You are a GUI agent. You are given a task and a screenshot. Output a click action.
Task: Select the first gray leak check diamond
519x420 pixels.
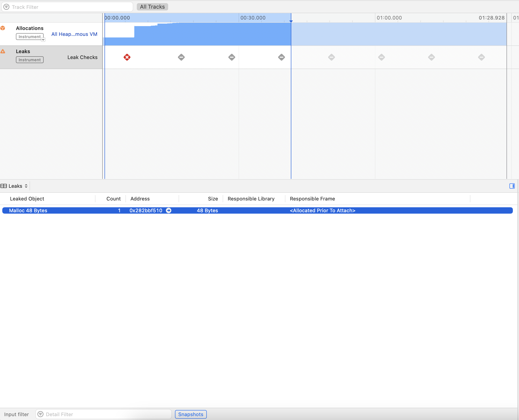pos(181,57)
